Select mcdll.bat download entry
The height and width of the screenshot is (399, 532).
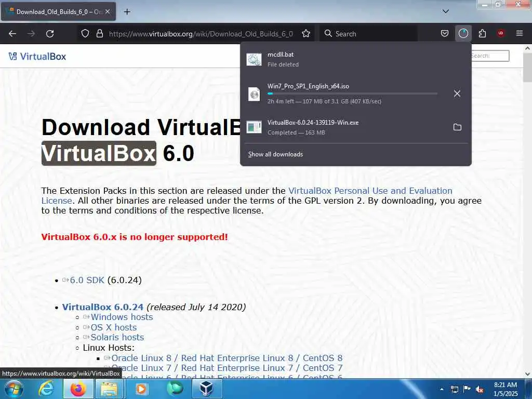pyautogui.click(x=355, y=59)
